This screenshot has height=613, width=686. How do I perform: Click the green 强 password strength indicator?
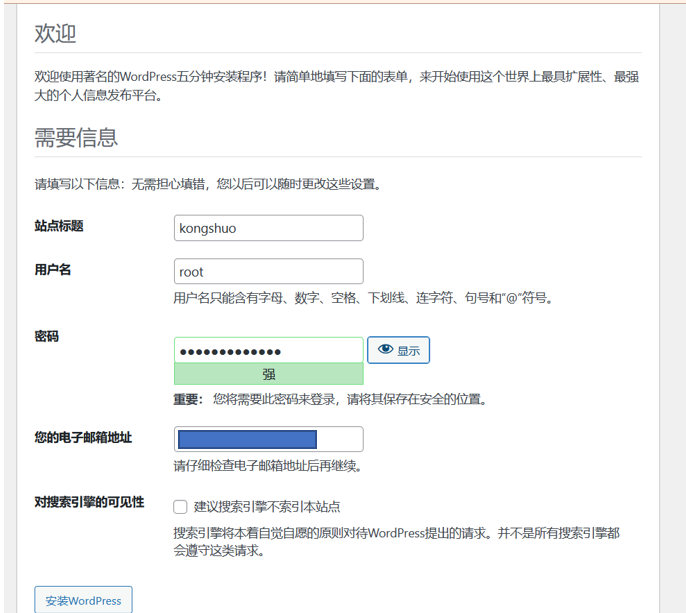(269, 374)
